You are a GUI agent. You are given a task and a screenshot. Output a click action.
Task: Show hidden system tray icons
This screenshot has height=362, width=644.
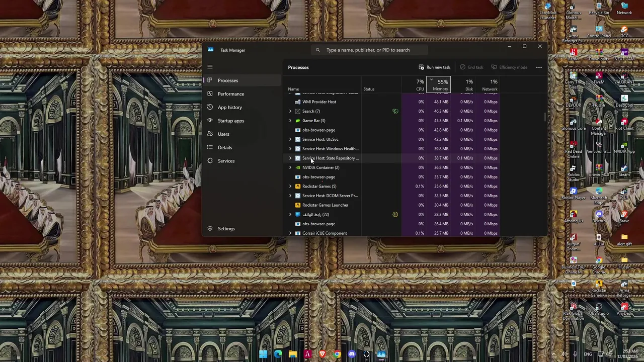point(553,354)
